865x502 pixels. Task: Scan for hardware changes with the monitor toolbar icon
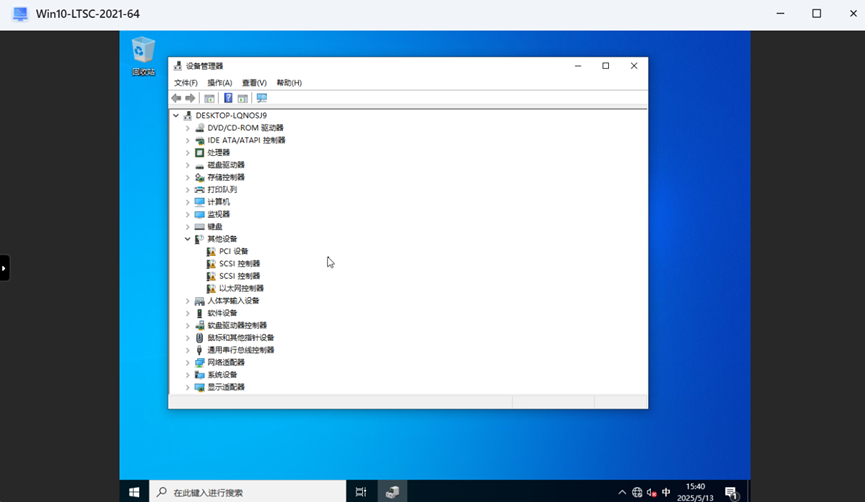click(x=261, y=98)
